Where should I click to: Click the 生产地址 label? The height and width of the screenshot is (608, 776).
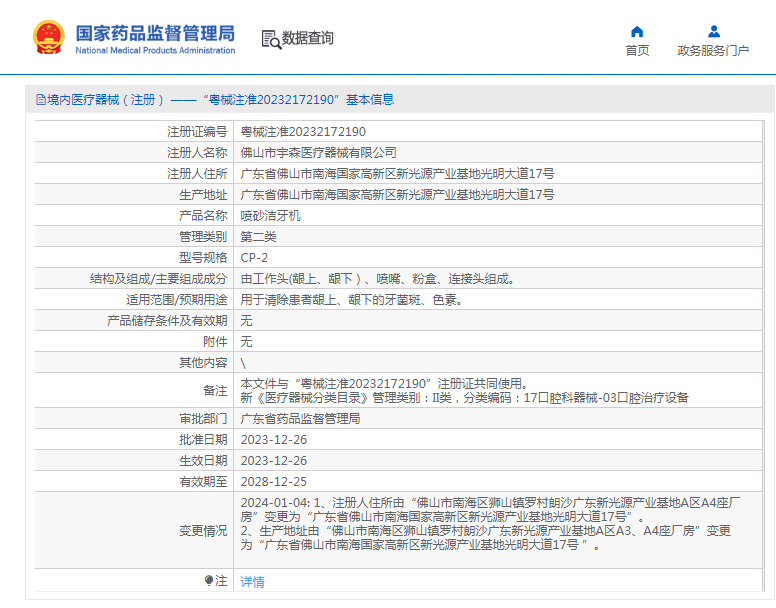[203, 195]
